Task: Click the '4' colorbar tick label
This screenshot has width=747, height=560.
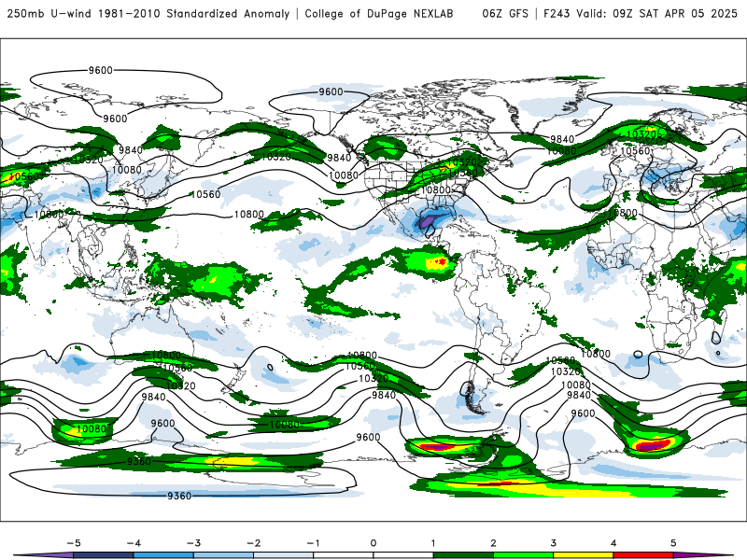Action: [x=613, y=543]
